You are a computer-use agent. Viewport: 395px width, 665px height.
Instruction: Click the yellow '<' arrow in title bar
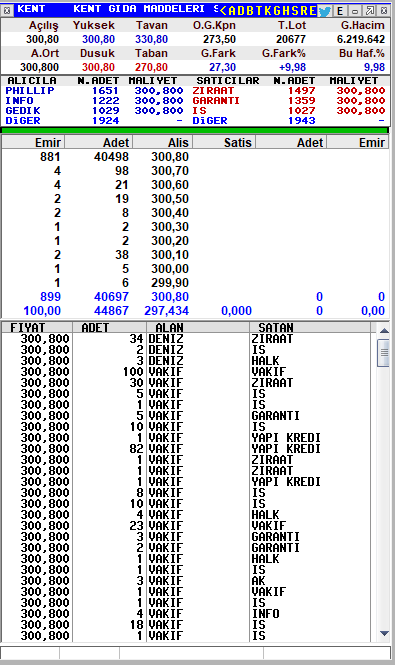pos(224,11)
